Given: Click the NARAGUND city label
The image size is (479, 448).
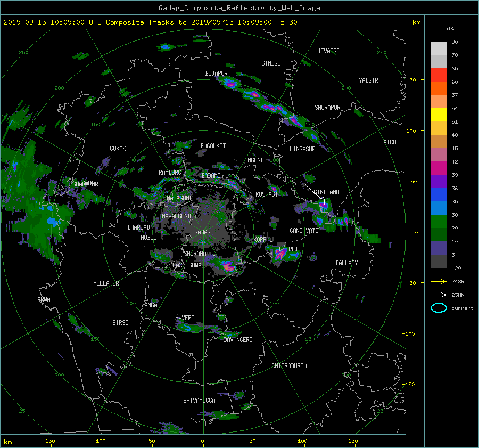Looking at the screenshot, I should click(x=180, y=198).
